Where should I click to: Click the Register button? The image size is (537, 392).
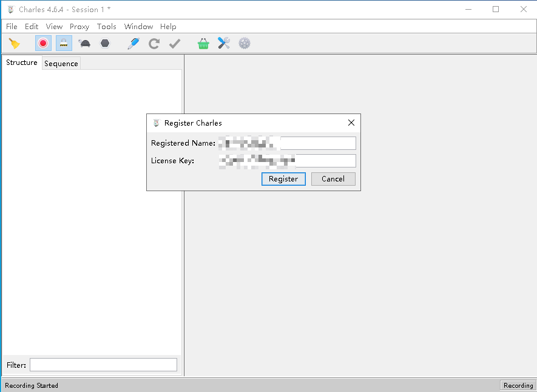[x=283, y=179]
